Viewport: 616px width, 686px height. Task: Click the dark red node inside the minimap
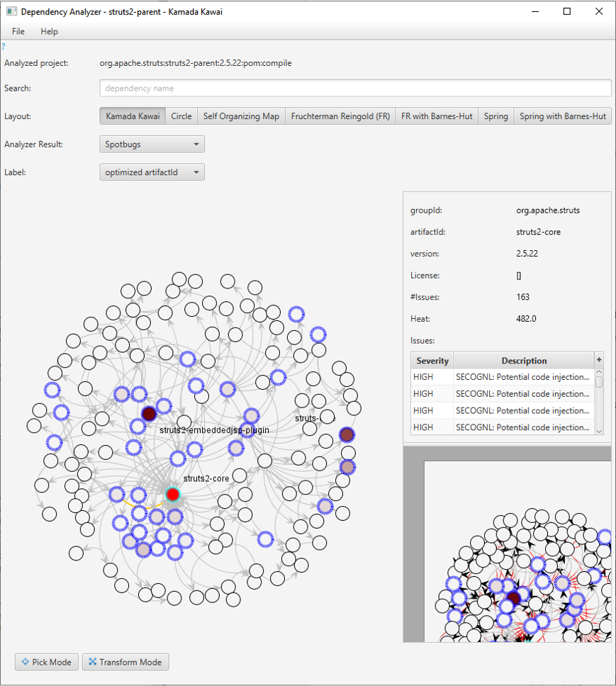tap(515, 597)
